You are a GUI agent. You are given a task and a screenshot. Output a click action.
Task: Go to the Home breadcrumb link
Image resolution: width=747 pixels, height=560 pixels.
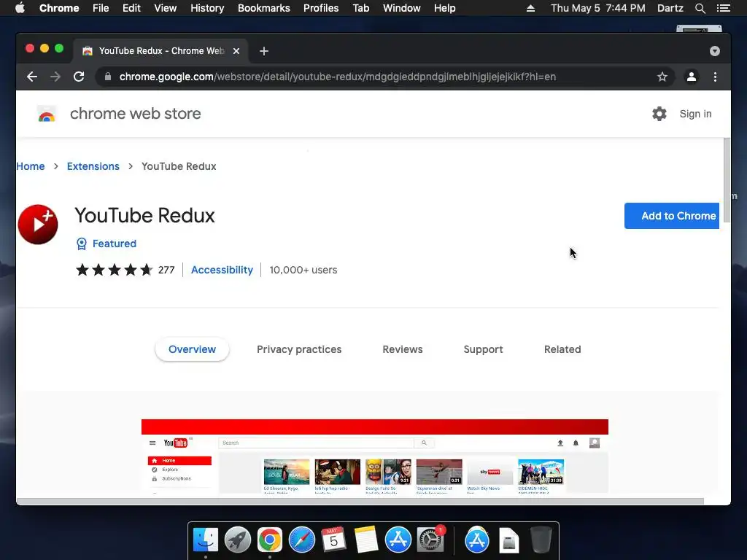tap(31, 166)
